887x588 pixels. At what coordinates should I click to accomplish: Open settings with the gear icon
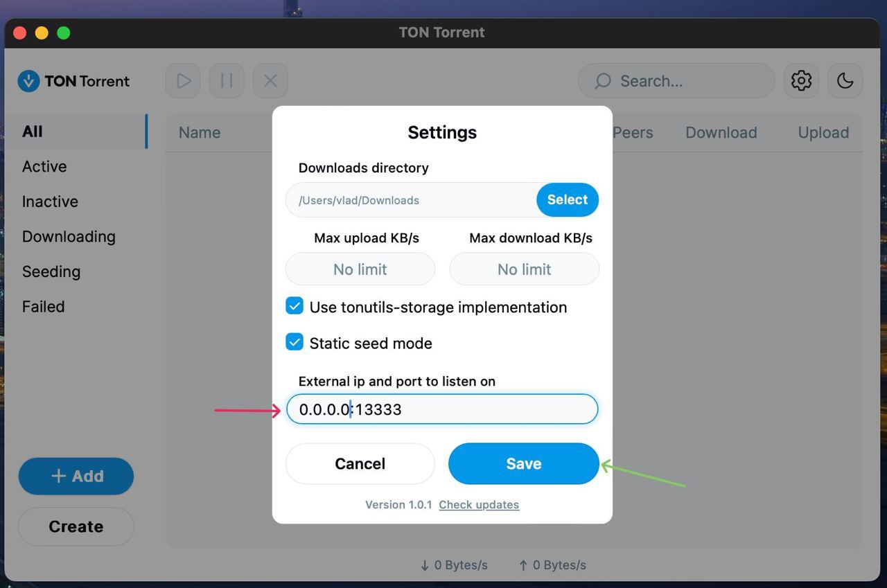801,81
